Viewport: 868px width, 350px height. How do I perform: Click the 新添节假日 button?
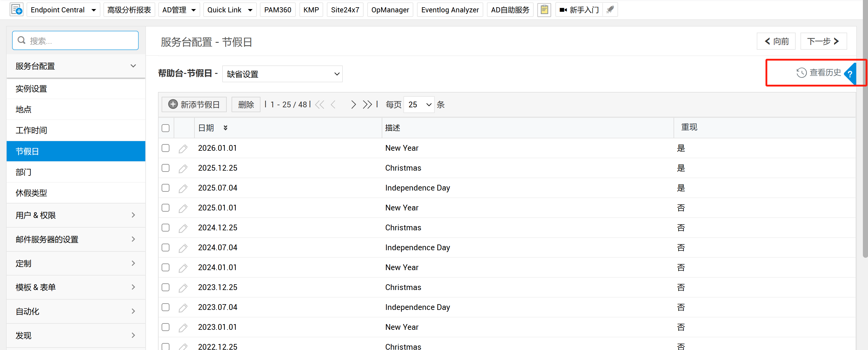194,104
